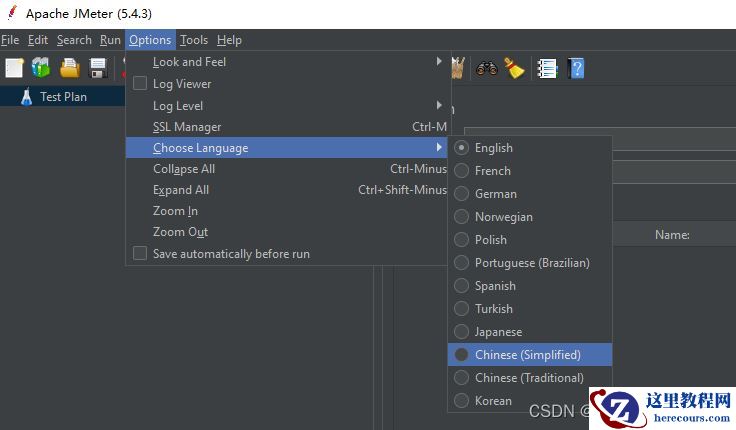Select Turkish language option
Viewport: 736px width, 430px height.
[x=530, y=309]
